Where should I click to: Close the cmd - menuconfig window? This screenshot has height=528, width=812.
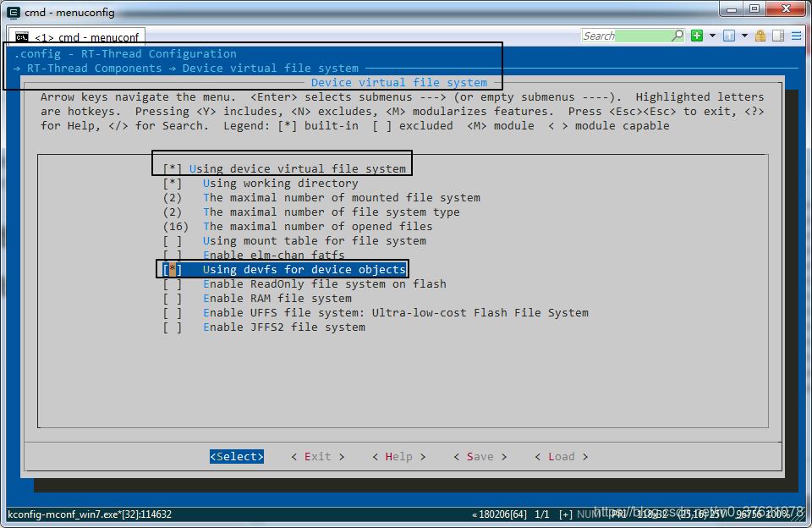pos(786,8)
